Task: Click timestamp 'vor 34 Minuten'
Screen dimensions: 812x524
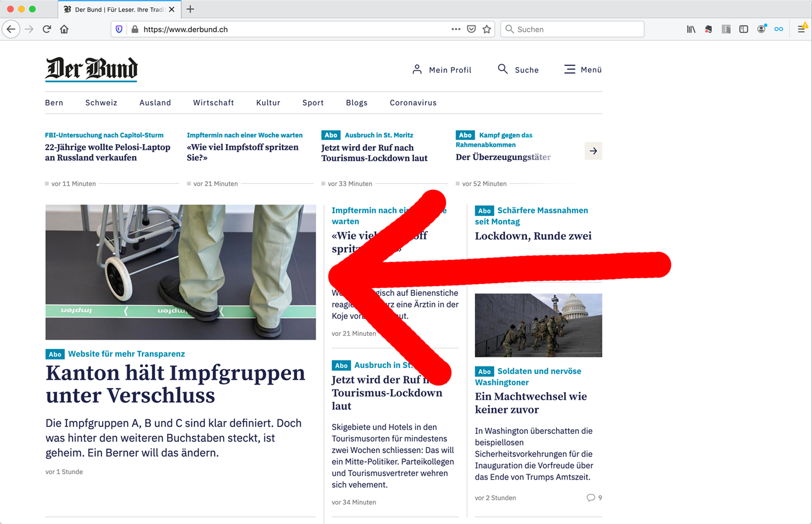Action: tap(354, 502)
